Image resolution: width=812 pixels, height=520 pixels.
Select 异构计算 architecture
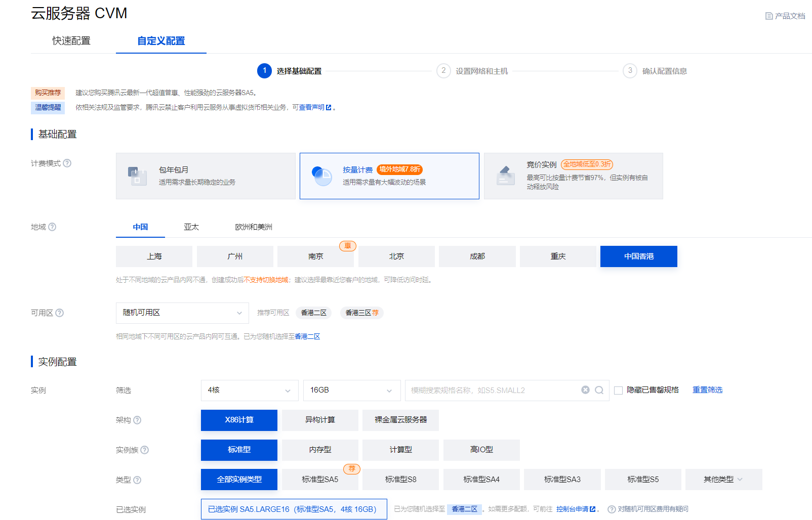pos(320,420)
